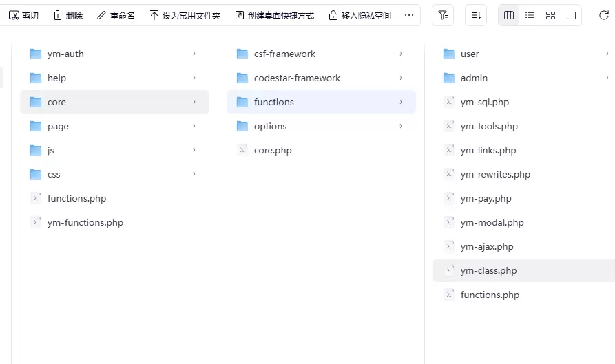
Task: Select the ym-ajax.php file
Action: pyautogui.click(x=524, y=246)
